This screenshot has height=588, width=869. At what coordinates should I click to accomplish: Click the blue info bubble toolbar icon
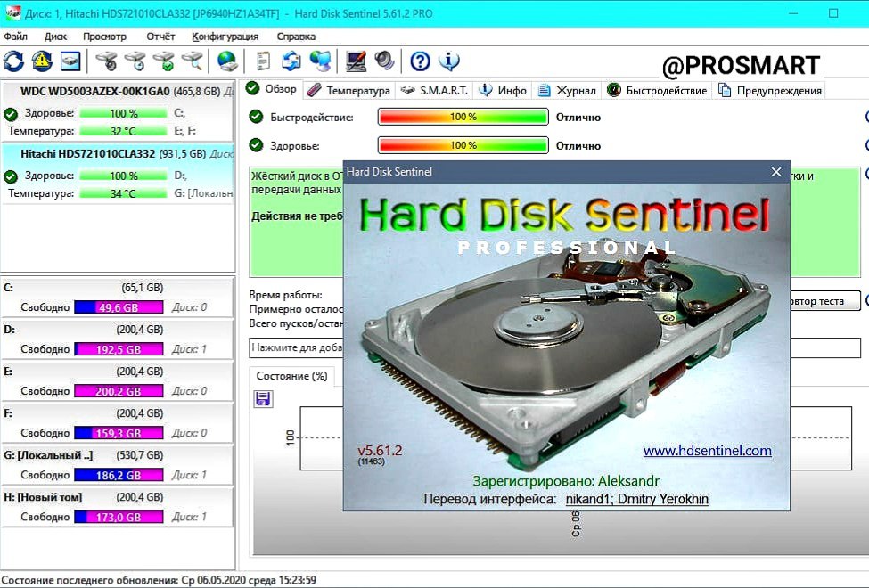pos(449,61)
